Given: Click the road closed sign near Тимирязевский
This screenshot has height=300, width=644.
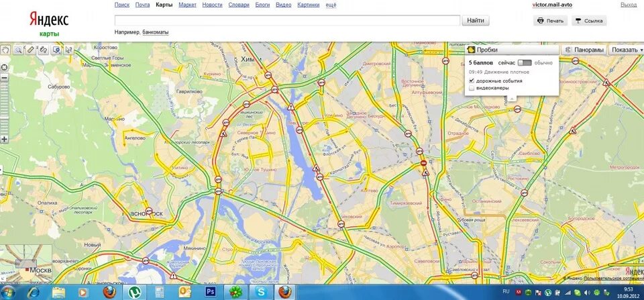Looking at the screenshot, I should [x=423, y=163].
